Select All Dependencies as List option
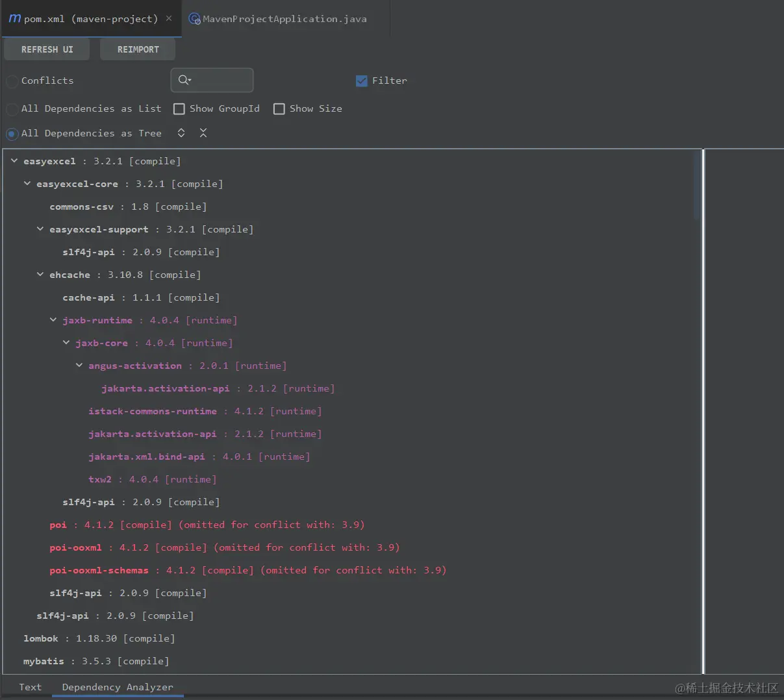 click(12, 109)
